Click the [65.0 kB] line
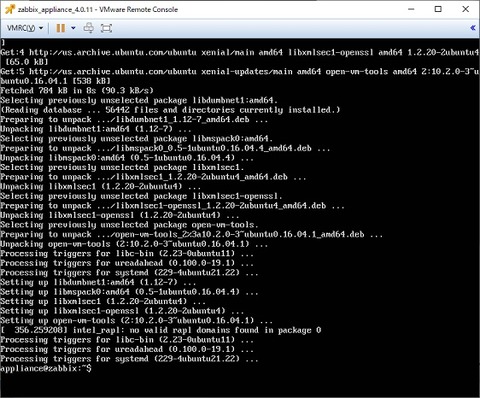This screenshot has width=480, height=398. coord(27,62)
